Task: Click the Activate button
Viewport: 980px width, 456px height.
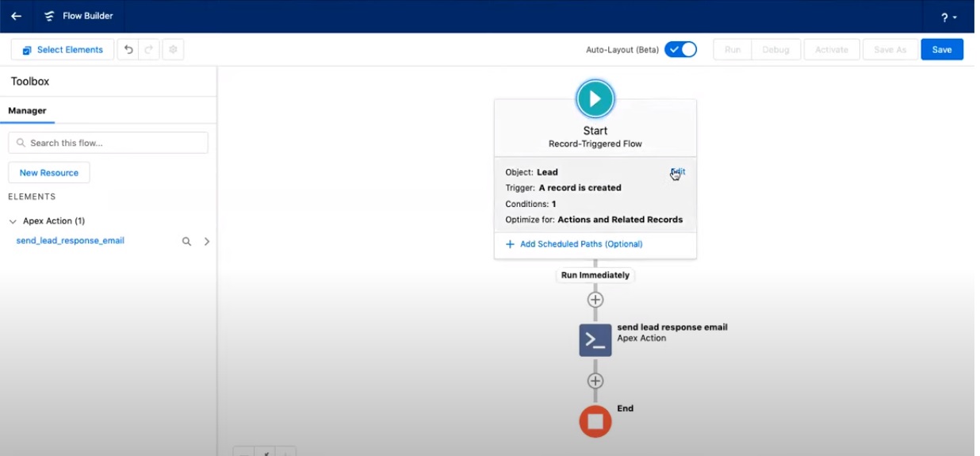Action: pyautogui.click(x=832, y=50)
